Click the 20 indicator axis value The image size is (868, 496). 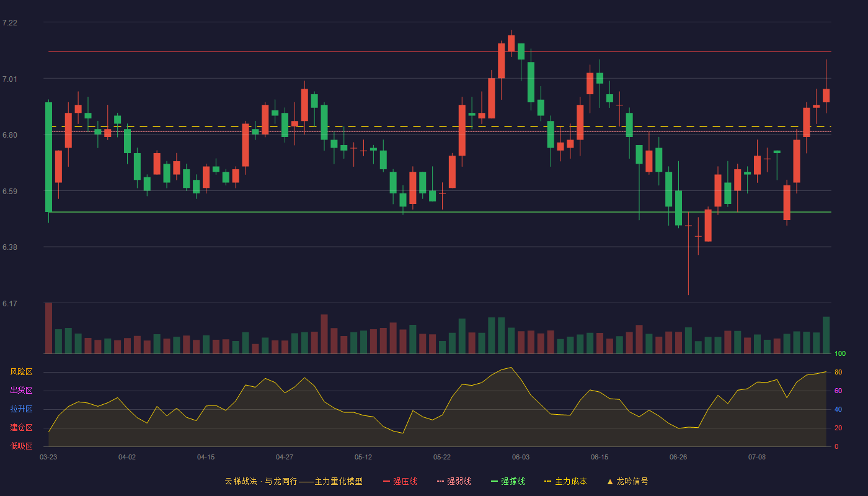coord(838,428)
